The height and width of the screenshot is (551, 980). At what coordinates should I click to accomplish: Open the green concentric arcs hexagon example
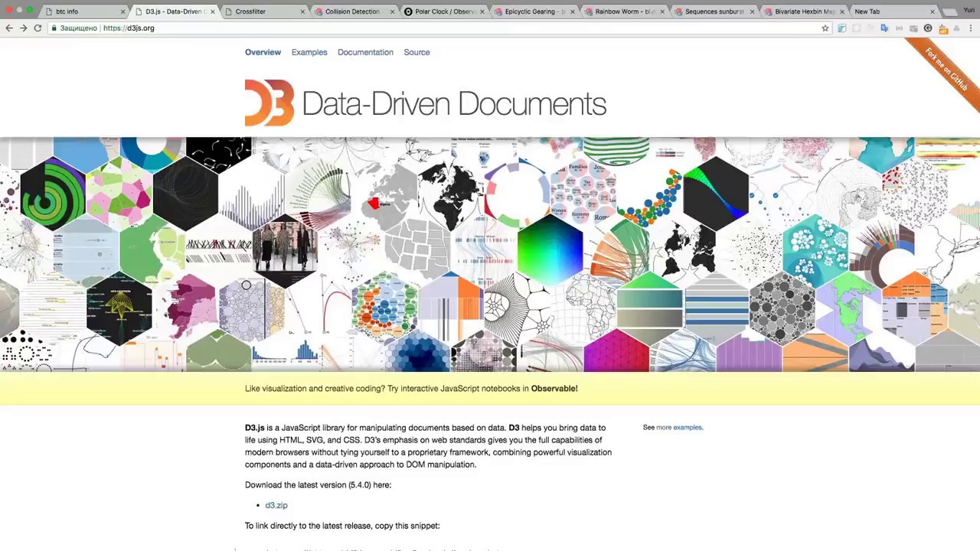[x=54, y=194]
